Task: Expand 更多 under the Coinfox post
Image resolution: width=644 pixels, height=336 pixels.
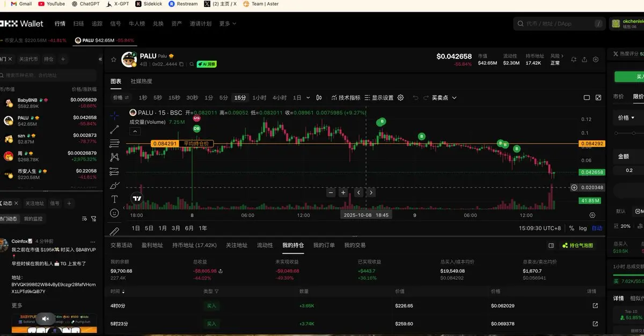Action: [x=17, y=305]
